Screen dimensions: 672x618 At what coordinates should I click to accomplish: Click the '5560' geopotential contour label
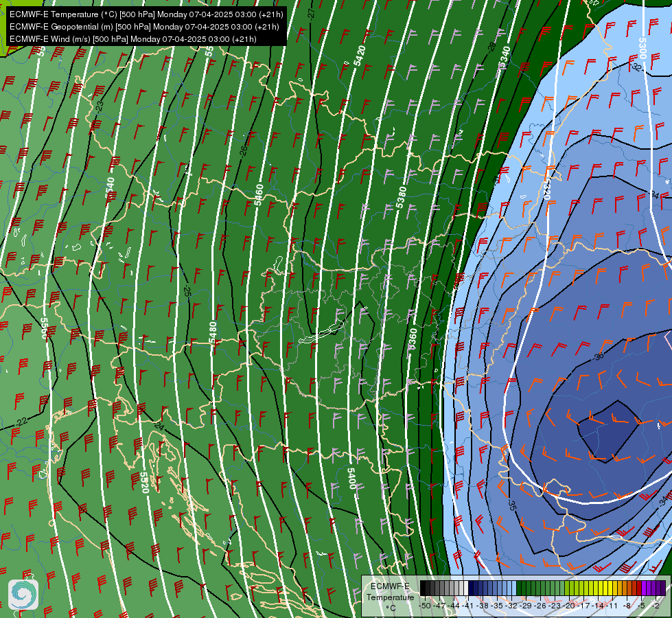pyautogui.click(x=44, y=328)
